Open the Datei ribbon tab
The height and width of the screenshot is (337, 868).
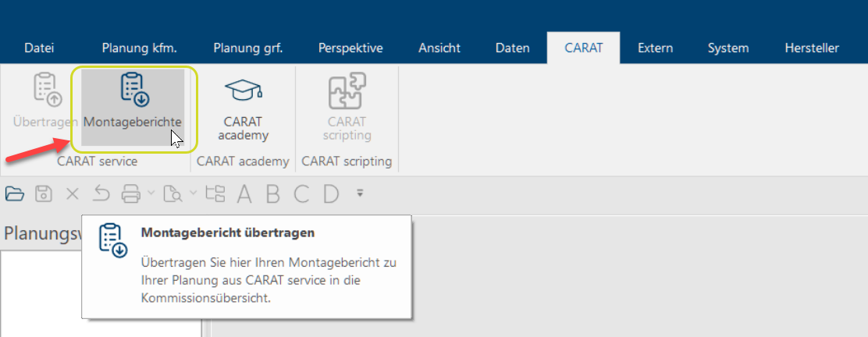pos(39,48)
